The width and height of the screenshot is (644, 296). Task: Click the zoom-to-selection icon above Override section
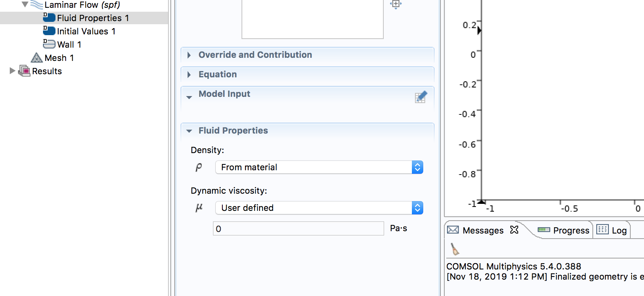click(395, 4)
